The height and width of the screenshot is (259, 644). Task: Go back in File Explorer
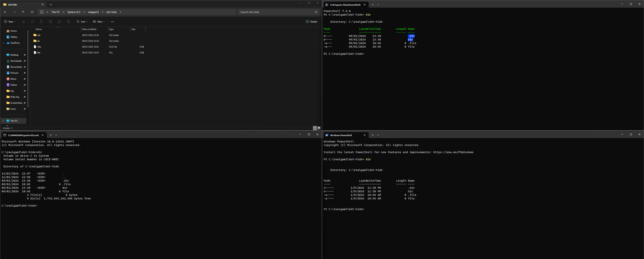(5, 12)
